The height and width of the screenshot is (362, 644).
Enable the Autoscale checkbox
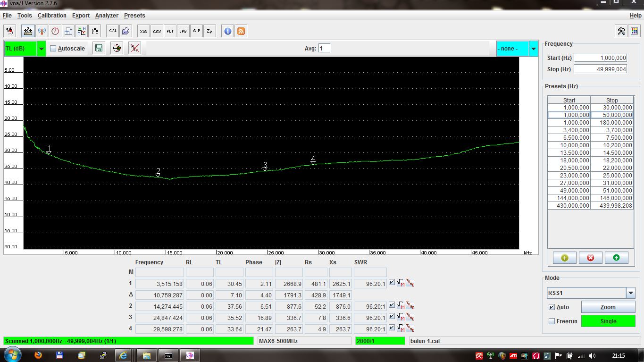click(x=53, y=48)
